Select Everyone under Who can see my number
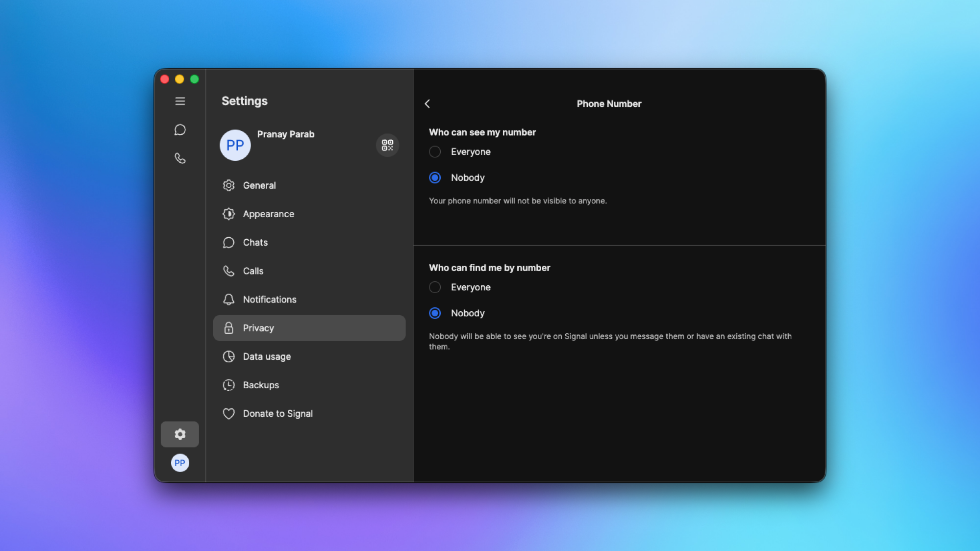The image size is (980, 551). tap(435, 151)
